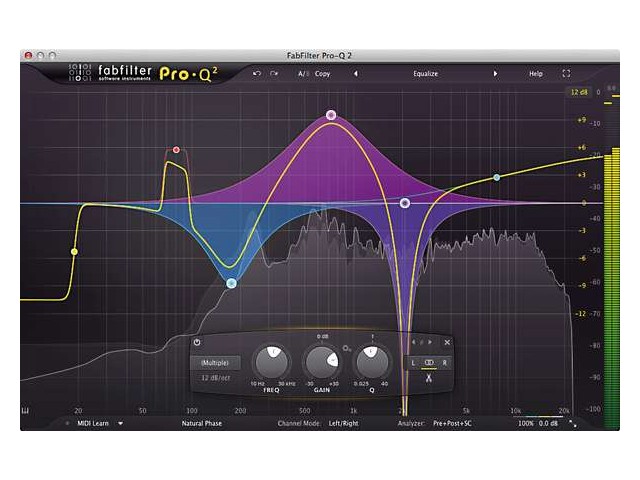Click the Q knob
Image resolution: width=640 pixels, height=480 pixels.
372,362
